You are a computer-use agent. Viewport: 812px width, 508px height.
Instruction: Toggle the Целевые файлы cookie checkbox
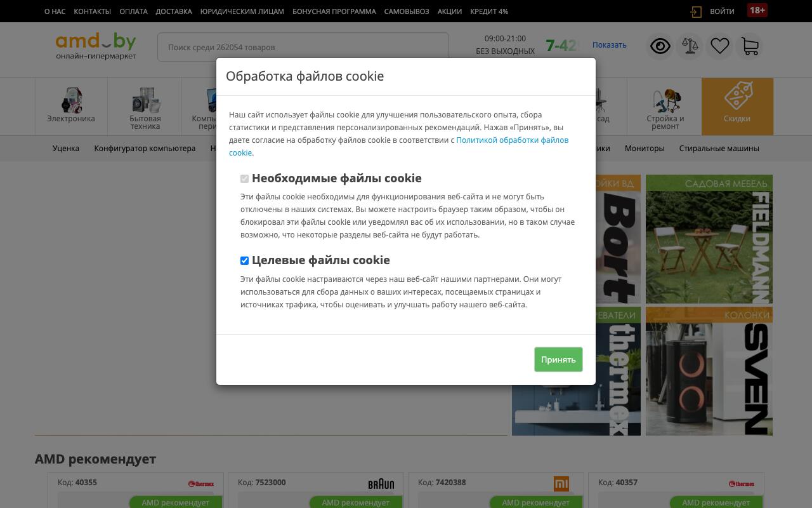pos(244,260)
